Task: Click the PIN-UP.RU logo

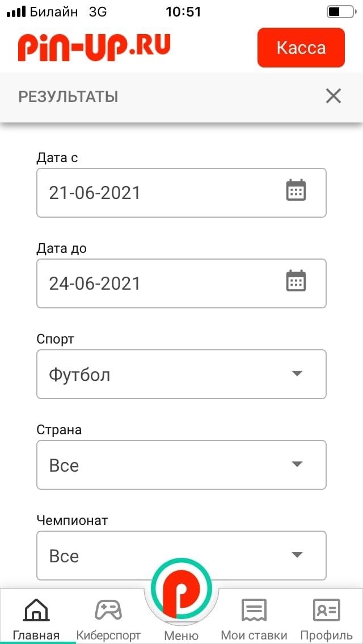Action: tap(94, 46)
